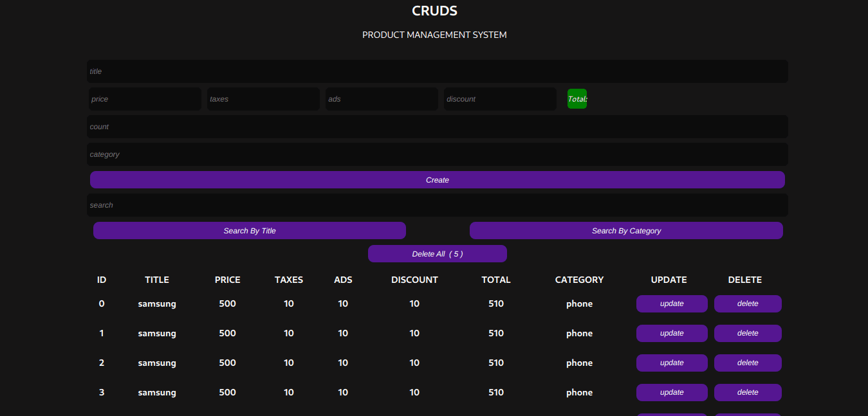This screenshot has width=868, height=416.
Task: Click the green Total indicator
Action: point(577,99)
